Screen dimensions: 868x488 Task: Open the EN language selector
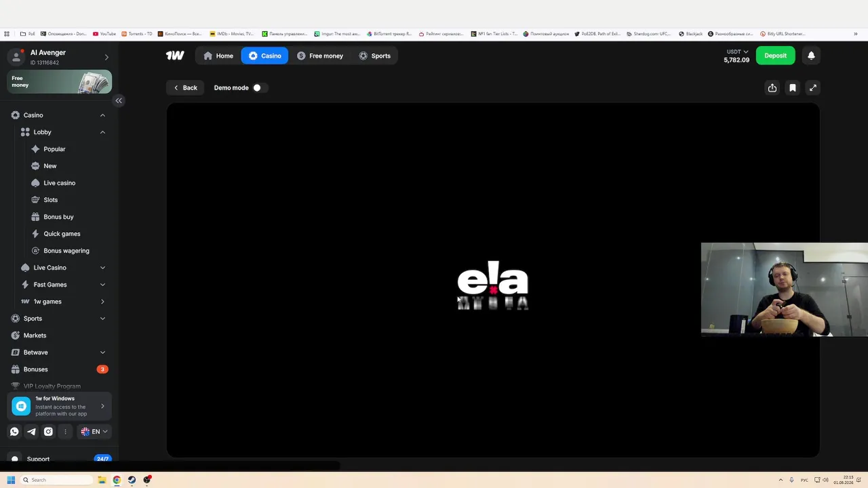[x=94, y=432]
